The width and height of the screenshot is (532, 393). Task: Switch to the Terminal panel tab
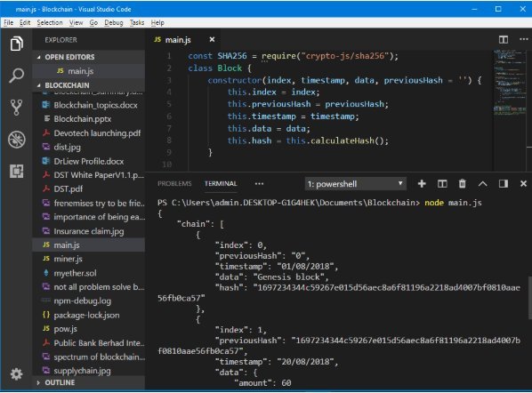(x=221, y=184)
